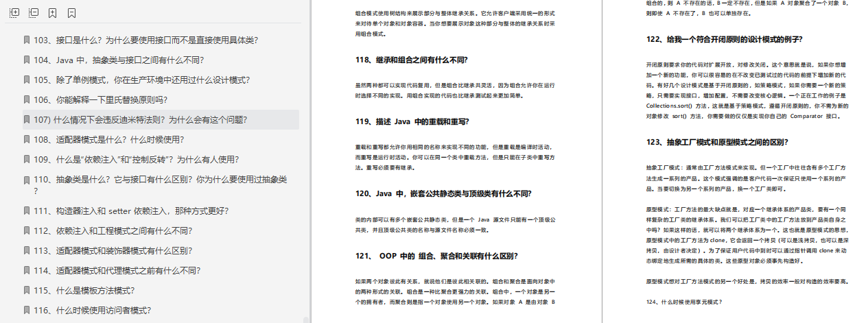
Task: Select heading 121 OOP 中的组合、聚合和关联
Action: [436, 256]
